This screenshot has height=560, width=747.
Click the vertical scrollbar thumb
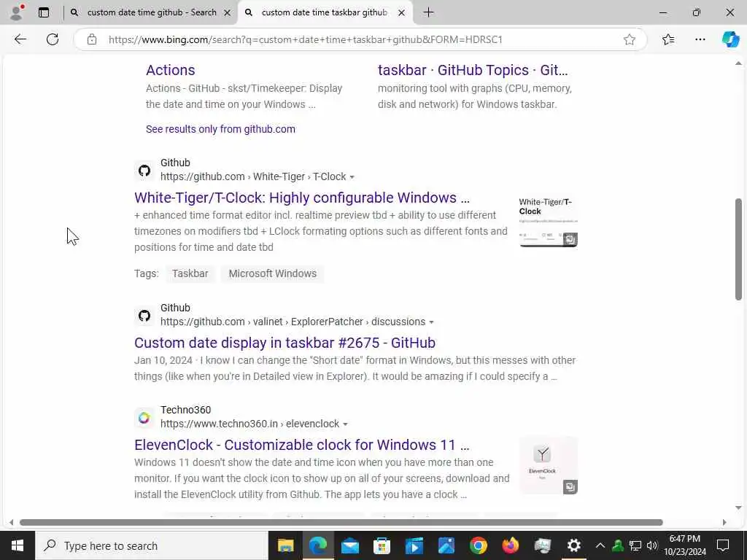pyautogui.click(x=738, y=249)
